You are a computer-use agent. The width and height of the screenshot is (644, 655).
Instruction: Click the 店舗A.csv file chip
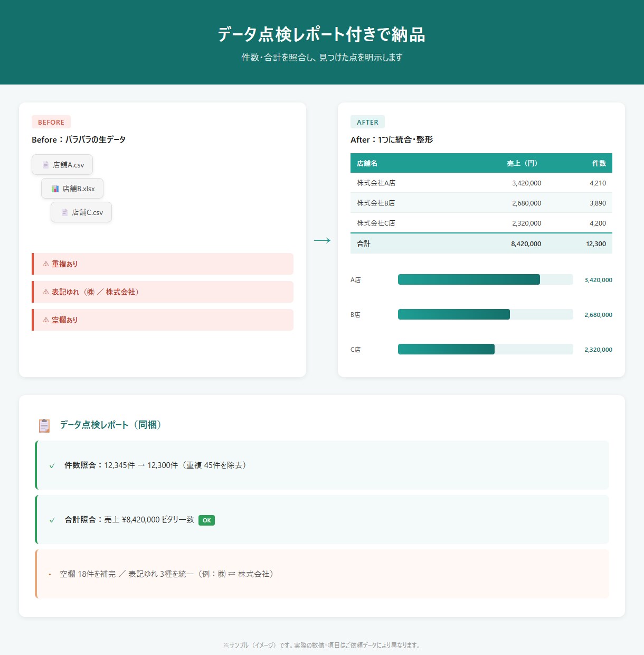coord(62,165)
